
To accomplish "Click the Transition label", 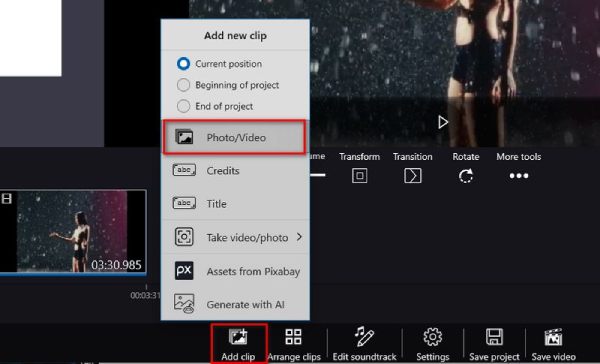I will [x=412, y=157].
